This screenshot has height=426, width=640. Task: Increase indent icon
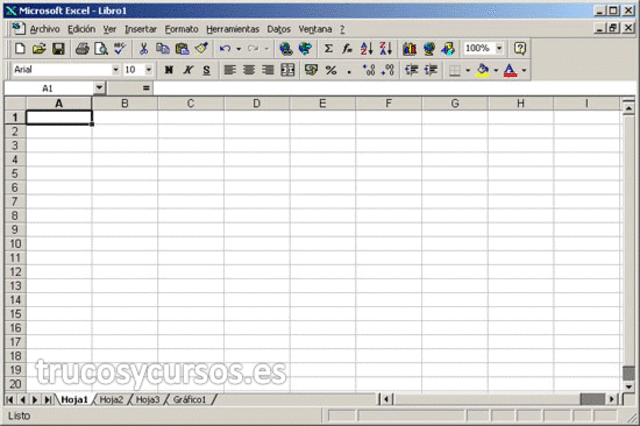pos(431,70)
